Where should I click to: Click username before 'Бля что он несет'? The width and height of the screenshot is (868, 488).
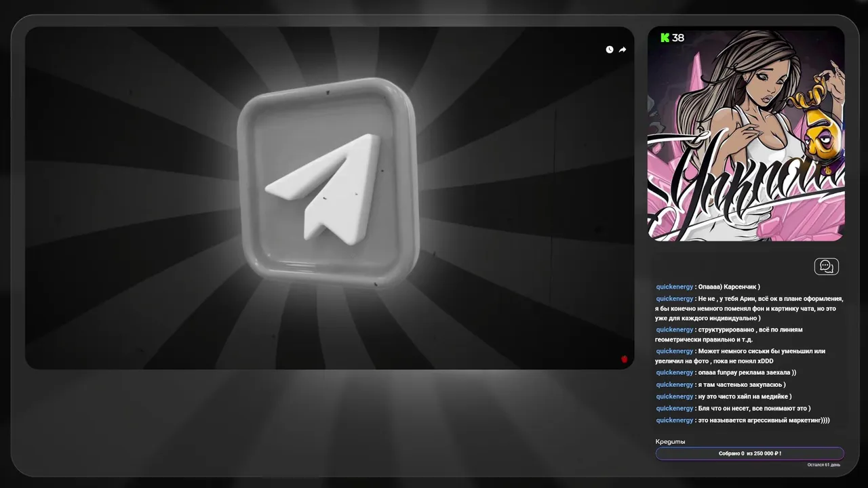[x=674, y=408]
